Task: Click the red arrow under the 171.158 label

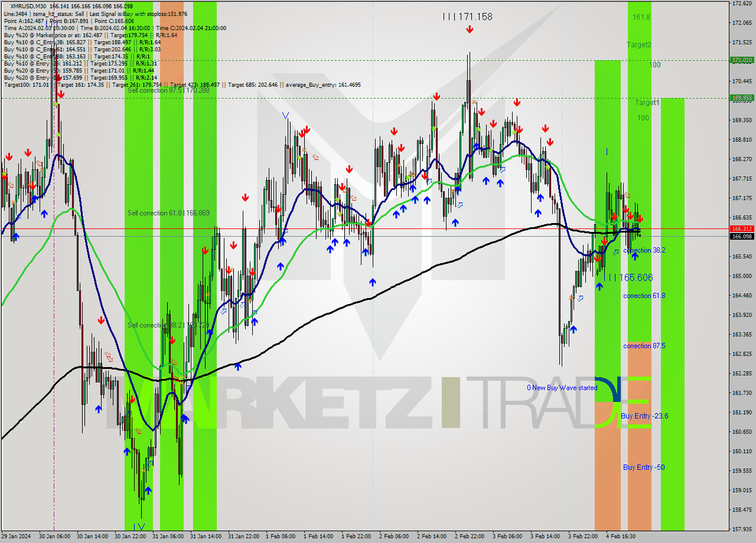Action: pyautogui.click(x=469, y=29)
